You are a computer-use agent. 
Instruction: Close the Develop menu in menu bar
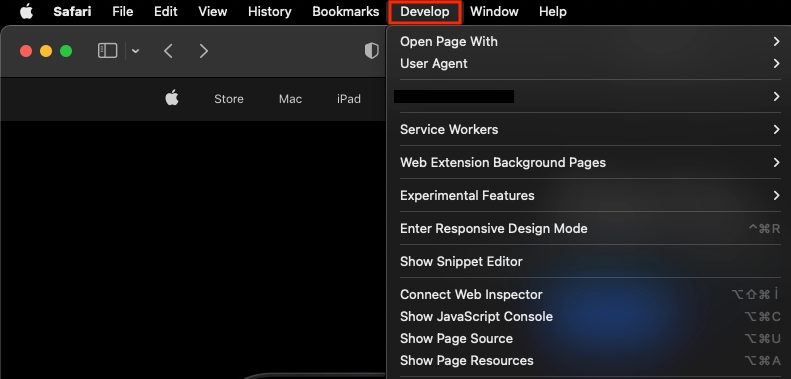click(425, 12)
